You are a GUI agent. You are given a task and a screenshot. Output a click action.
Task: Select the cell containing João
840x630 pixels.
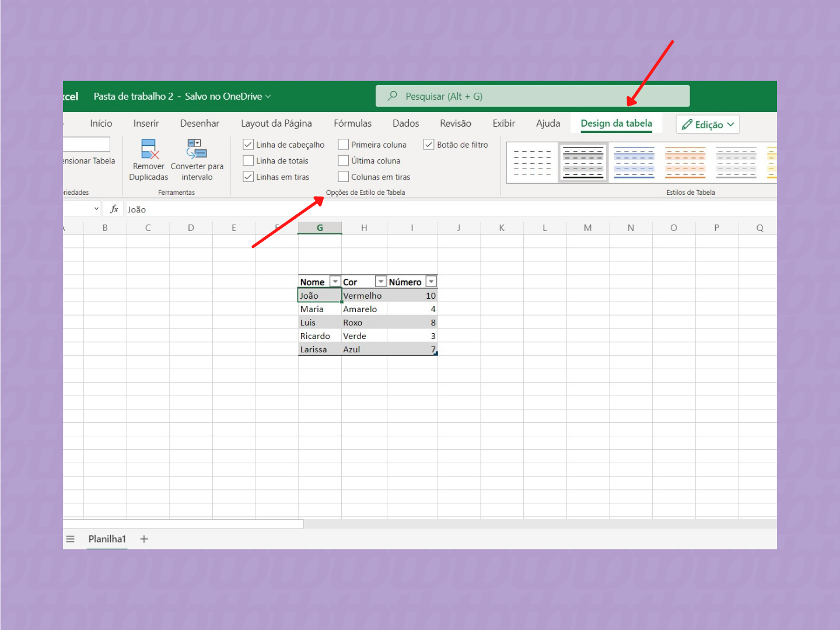pos(320,296)
